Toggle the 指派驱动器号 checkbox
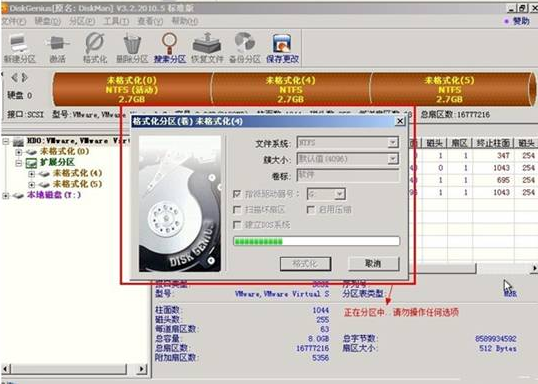Screen dimensions: 538x384 237,194
